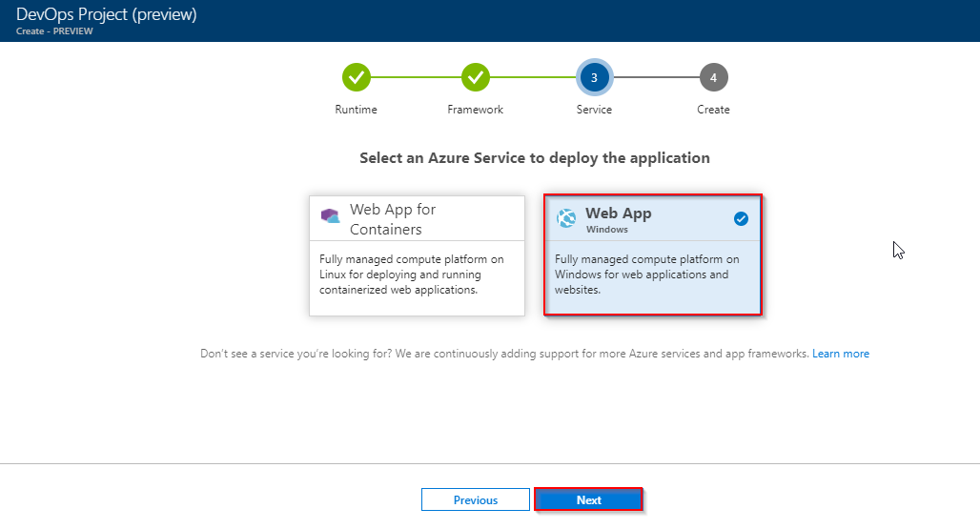
Task: Click the 'Select an Azure Service' heading
Action: 535,158
